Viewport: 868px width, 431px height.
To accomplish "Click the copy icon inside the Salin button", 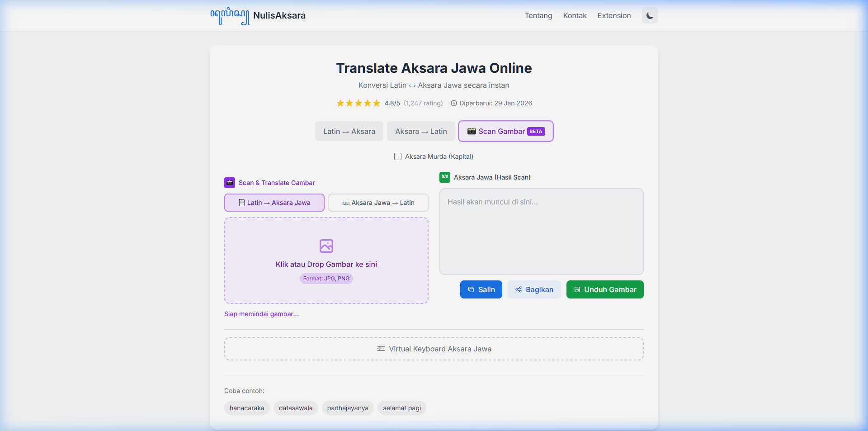I will 472,289.
